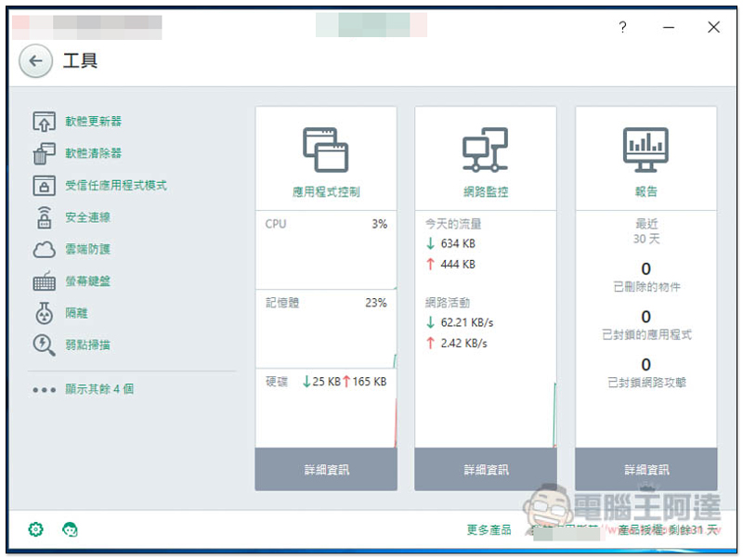Open 安全連線 link

(x=87, y=217)
